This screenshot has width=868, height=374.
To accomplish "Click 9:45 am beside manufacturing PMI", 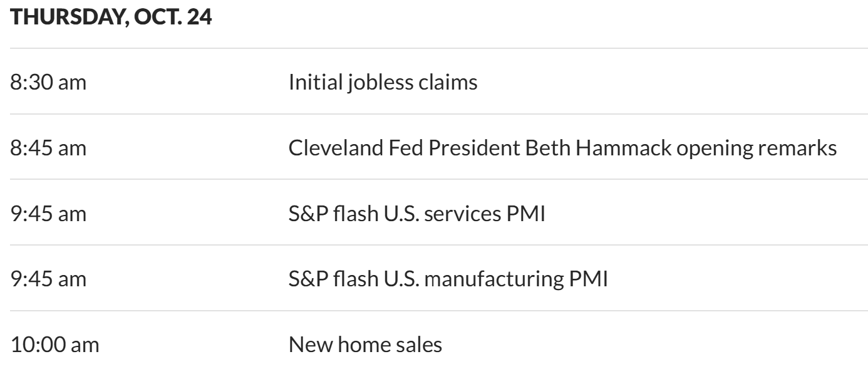I will click(x=48, y=279).
